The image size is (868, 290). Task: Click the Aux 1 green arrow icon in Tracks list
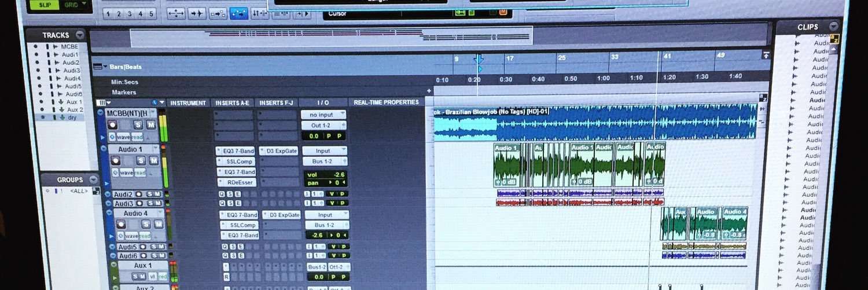pos(60,102)
